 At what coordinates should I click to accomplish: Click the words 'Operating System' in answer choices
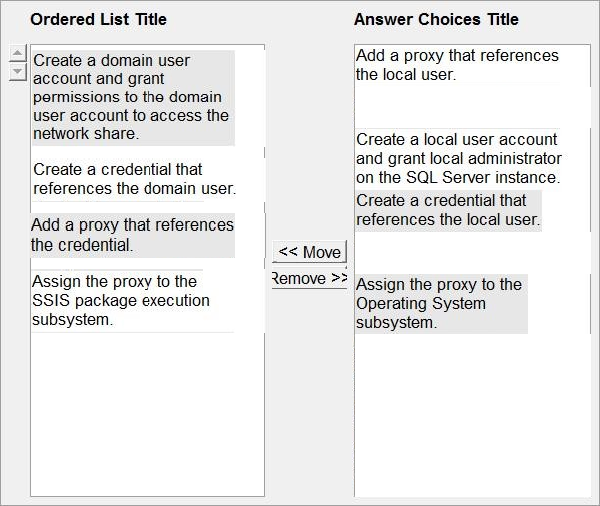(421, 304)
